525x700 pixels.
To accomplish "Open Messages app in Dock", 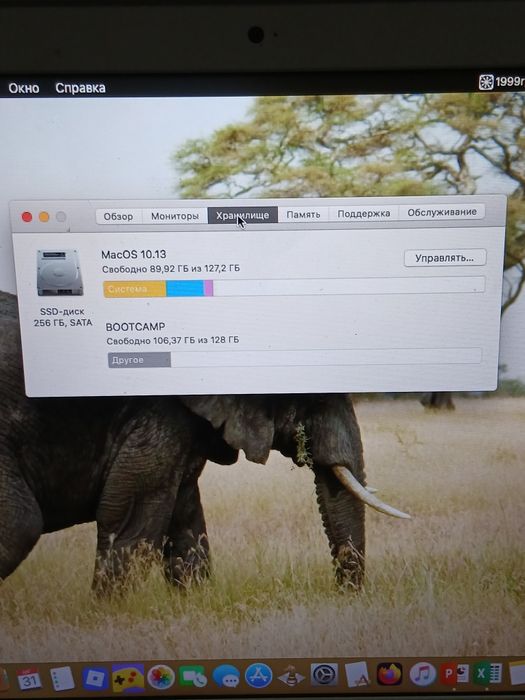I will pos(226,677).
